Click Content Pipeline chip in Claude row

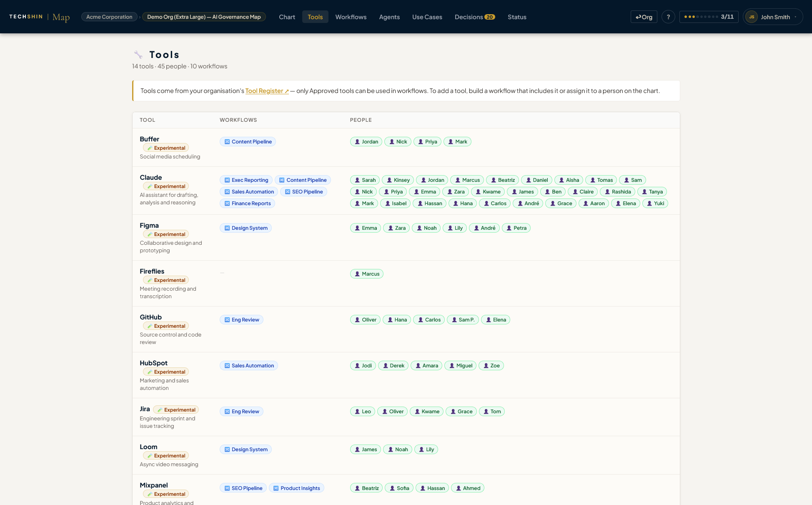303,180
